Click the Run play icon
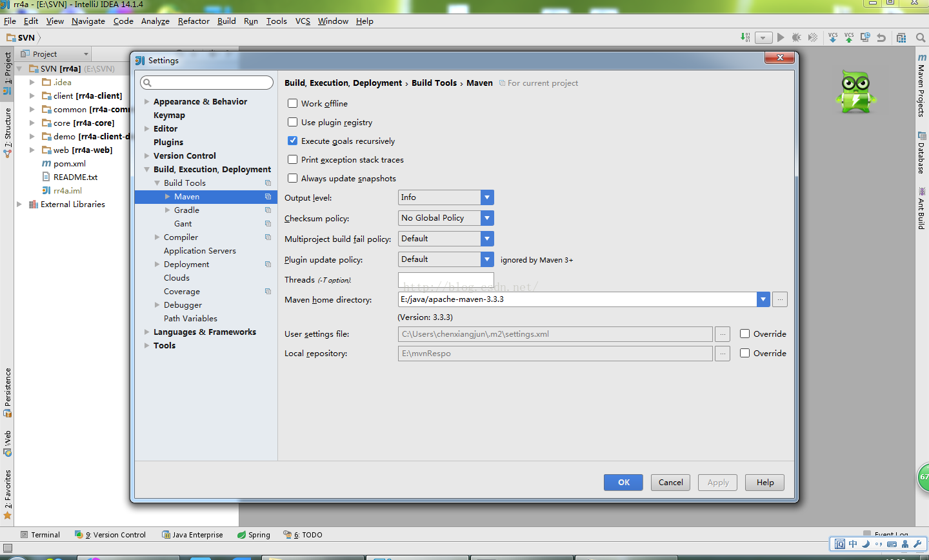Image resolution: width=929 pixels, height=560 pixels. (781, 37)
